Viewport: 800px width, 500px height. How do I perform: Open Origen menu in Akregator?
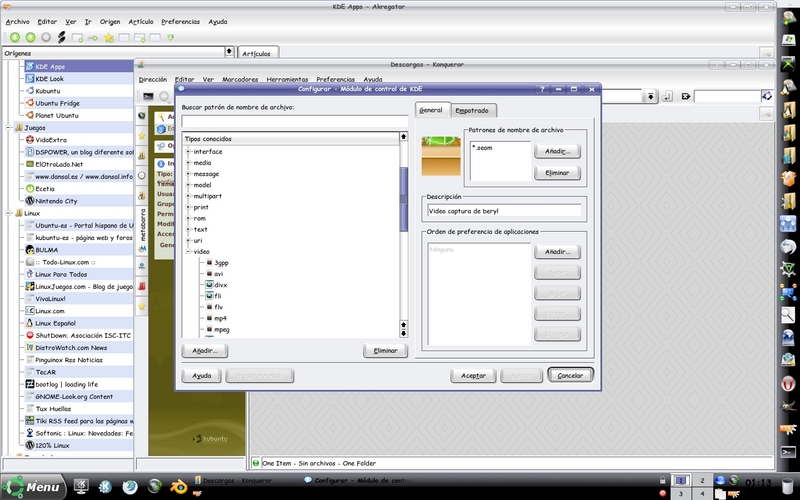pos(110,22)
